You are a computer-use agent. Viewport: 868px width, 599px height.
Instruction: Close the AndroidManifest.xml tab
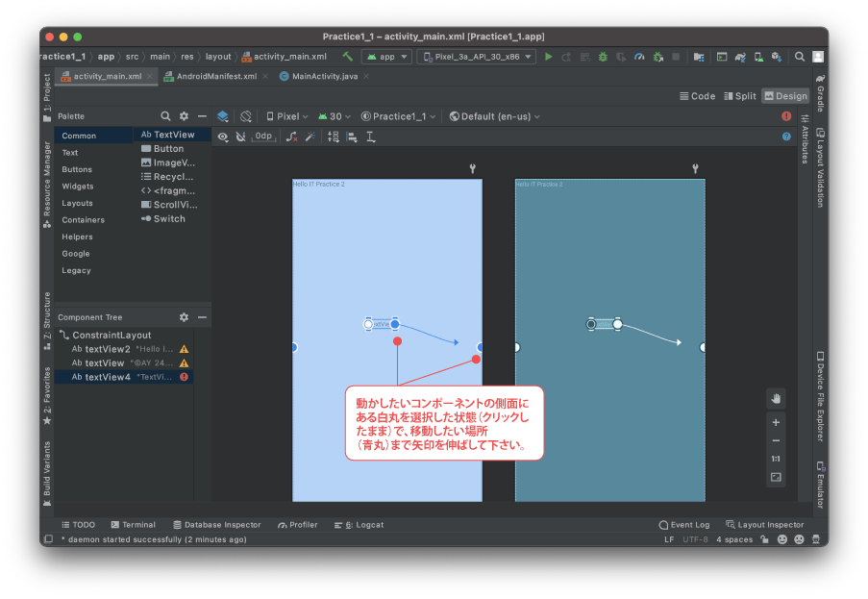265,76
